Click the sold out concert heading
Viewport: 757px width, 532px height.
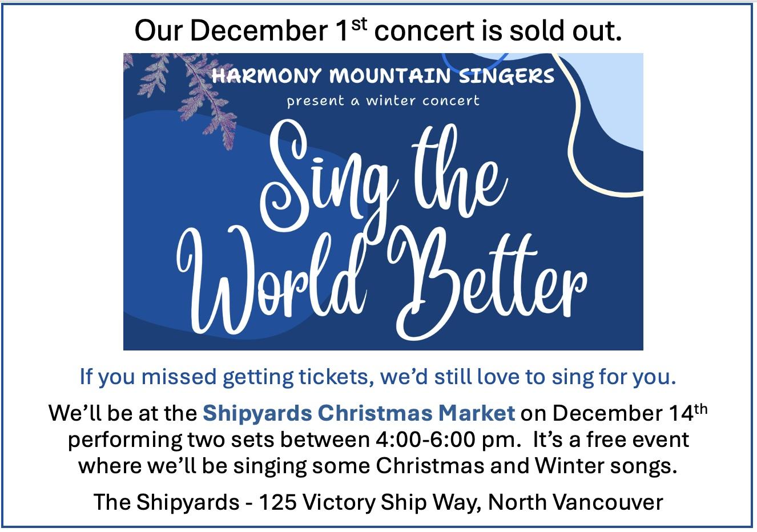pyautogui.click(x=378, y=31)
